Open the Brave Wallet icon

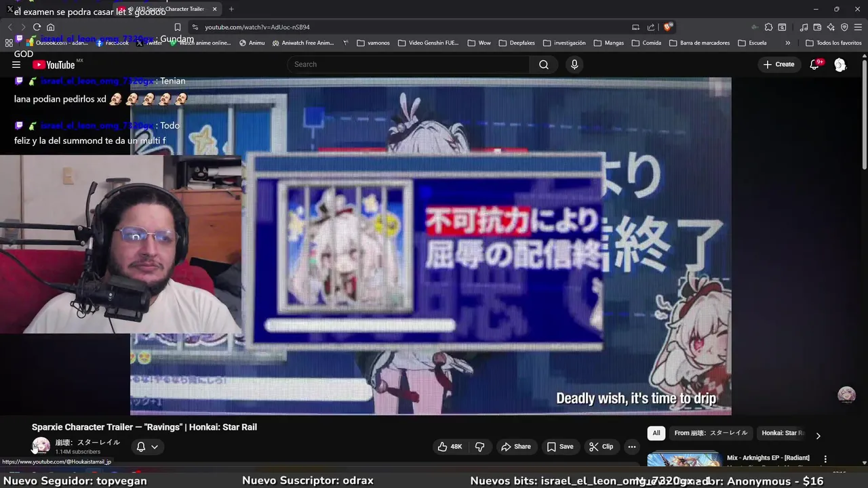(817, 27)
